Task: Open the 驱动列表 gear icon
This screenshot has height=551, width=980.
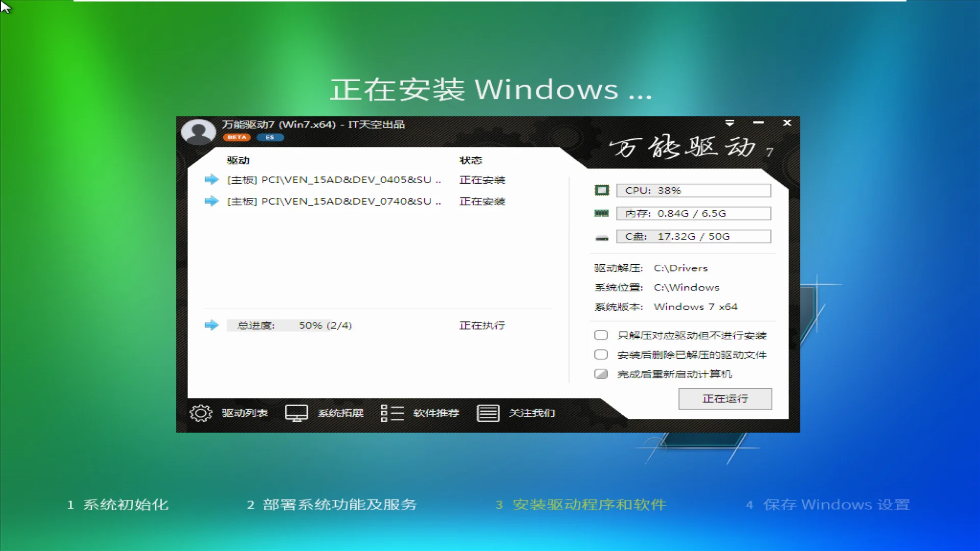Action: coord(200,413)
